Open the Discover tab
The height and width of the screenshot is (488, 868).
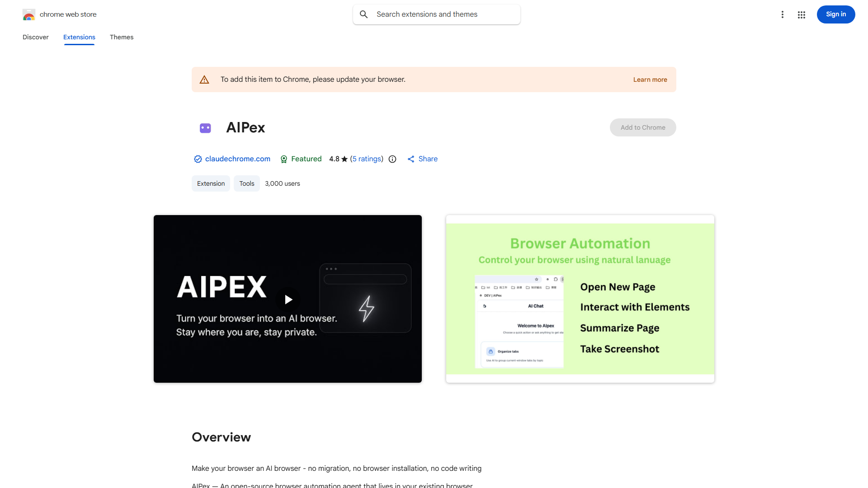pos(35,37)
